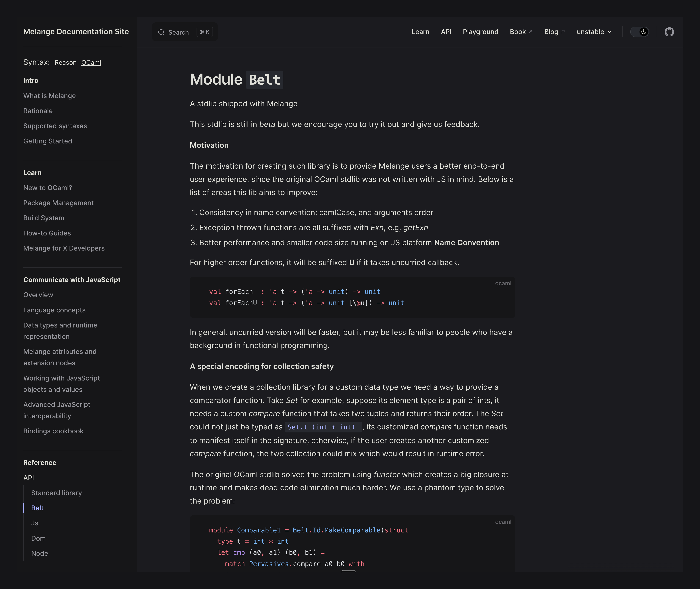
Task: Click the forEachU code line
Action: pos(306,303)
